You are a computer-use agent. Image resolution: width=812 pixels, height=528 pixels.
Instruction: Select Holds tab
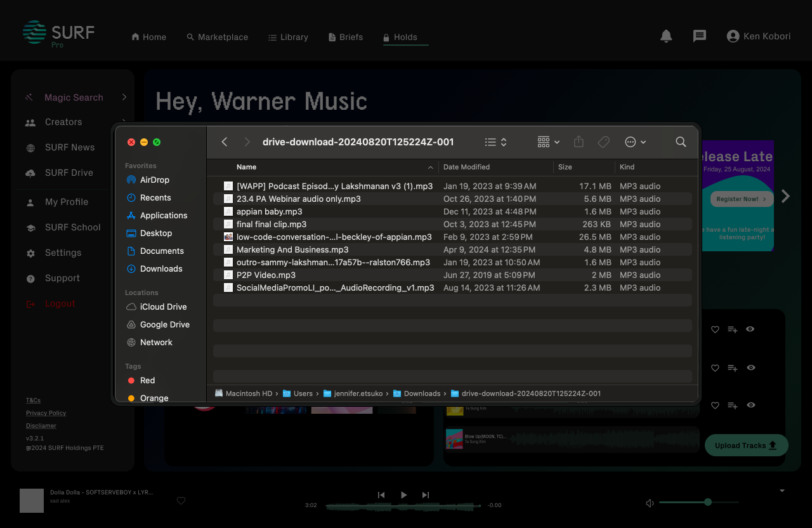point(400,37)
